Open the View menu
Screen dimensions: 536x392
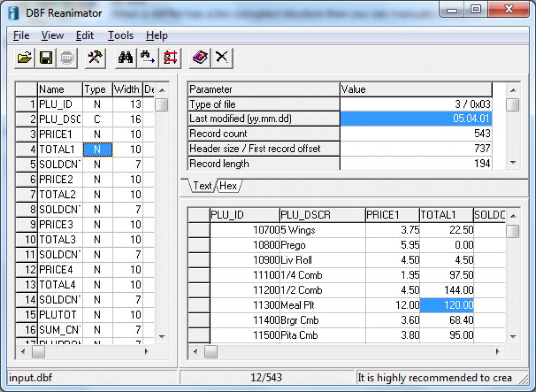[52, 35]
